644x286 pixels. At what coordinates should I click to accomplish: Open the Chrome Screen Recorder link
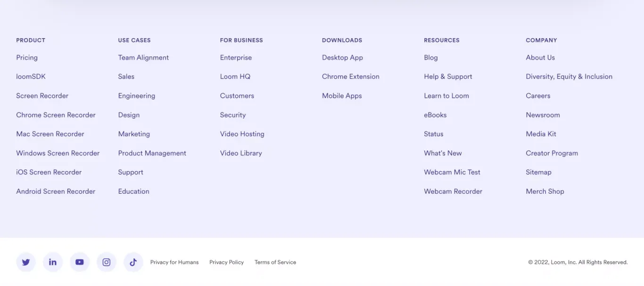(56, 115)
